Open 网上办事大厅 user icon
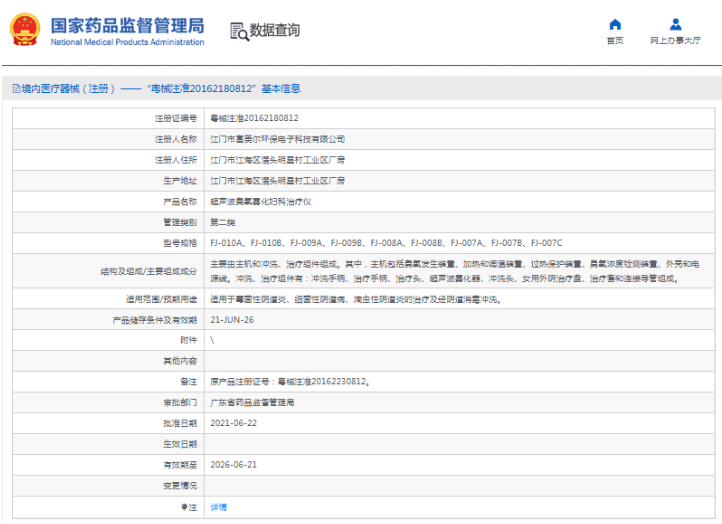 (x=675, y=24)
